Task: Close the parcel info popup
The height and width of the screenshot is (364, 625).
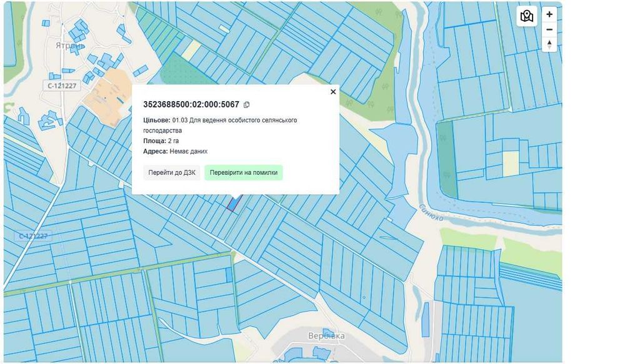Action: point(333,92)
